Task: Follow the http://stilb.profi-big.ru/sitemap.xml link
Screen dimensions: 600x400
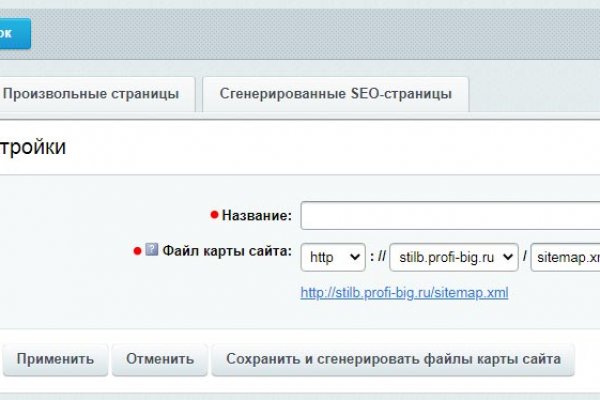Action: click(x=405, y=293)
